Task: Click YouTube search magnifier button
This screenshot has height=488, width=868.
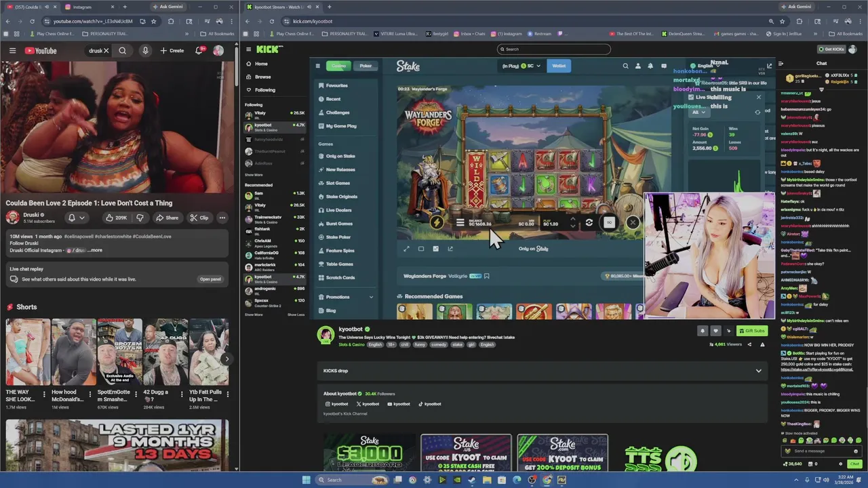Action: (122, 50)
